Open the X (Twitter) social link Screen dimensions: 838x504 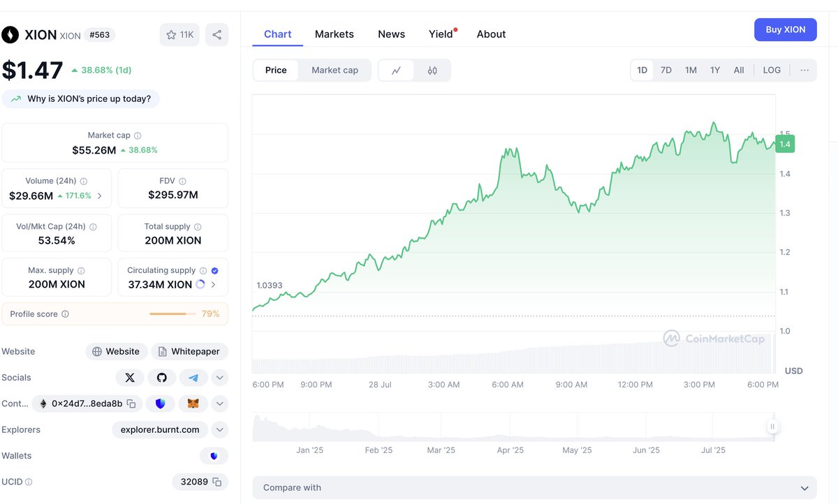pyautogui.click(x=129, y=378)
